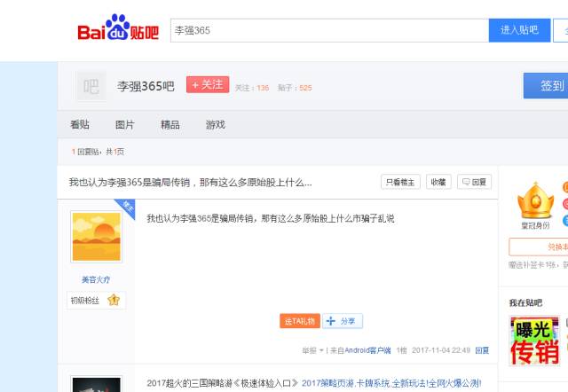Click the 回复 button with speech bubble icon

pyautogui.click(x=475, y=182)
